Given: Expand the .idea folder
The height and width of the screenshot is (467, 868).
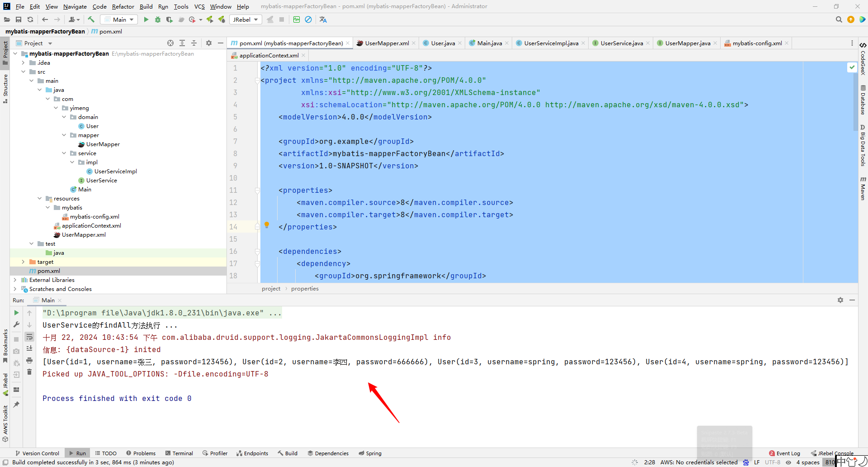Looking at the screenshot, I should 23,63.
